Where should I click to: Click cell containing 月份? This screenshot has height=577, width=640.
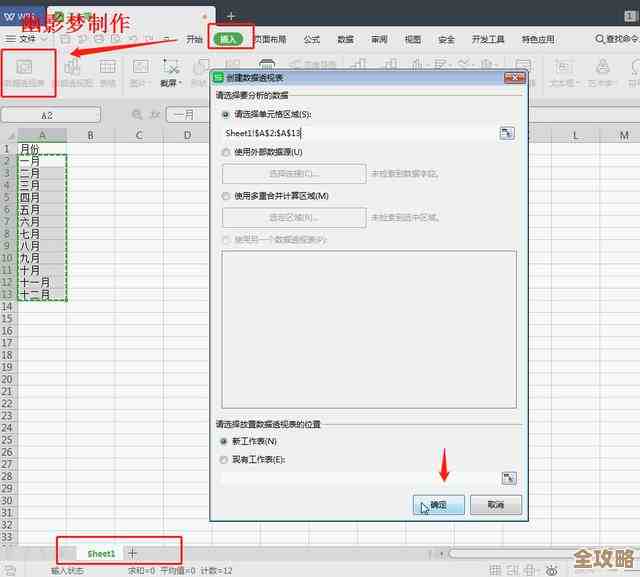click(x=42, y=149)
